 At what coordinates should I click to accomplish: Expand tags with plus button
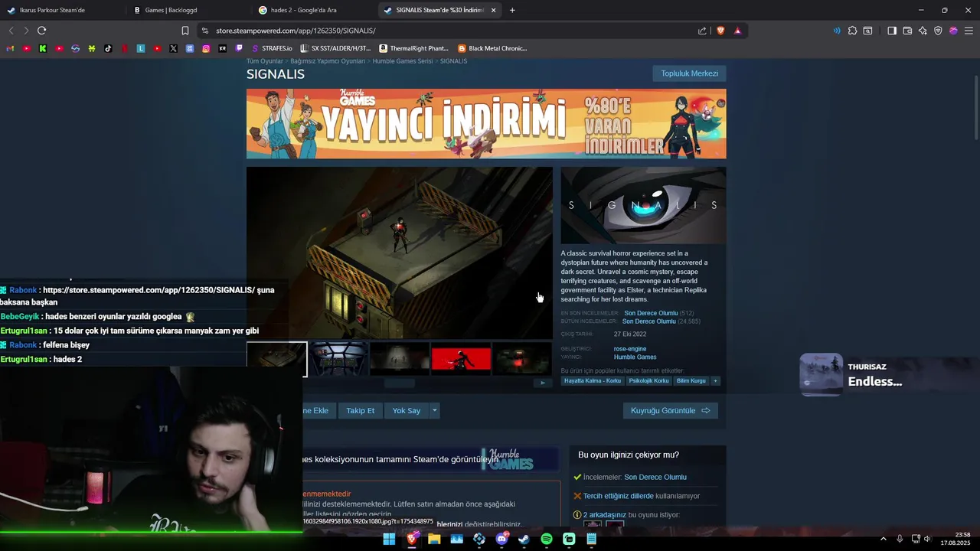coord(716,380)
